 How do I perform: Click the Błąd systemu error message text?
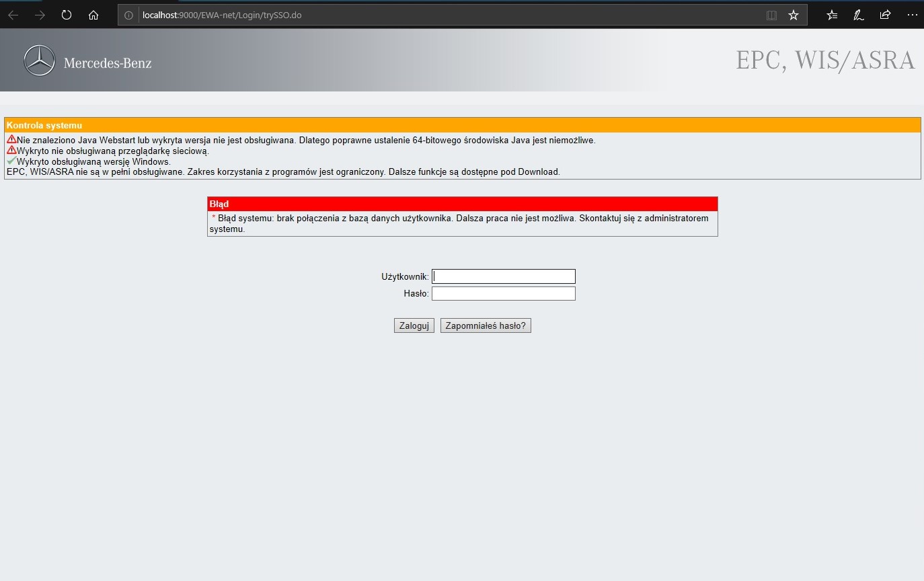(460, 223)
